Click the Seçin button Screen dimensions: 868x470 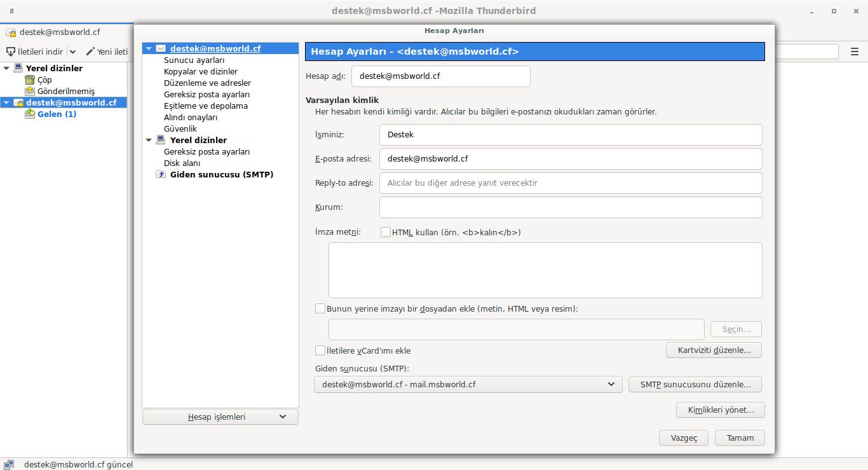coord(736,329)
